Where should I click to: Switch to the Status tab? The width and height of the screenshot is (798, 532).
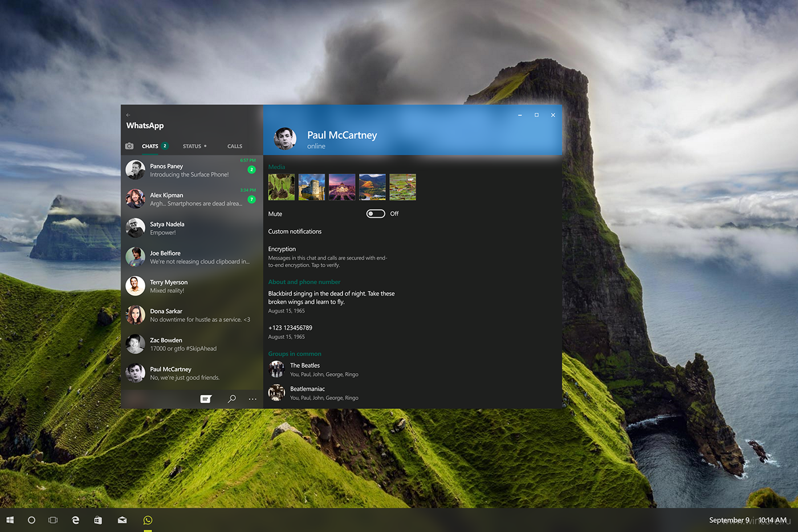coord(192,146)
